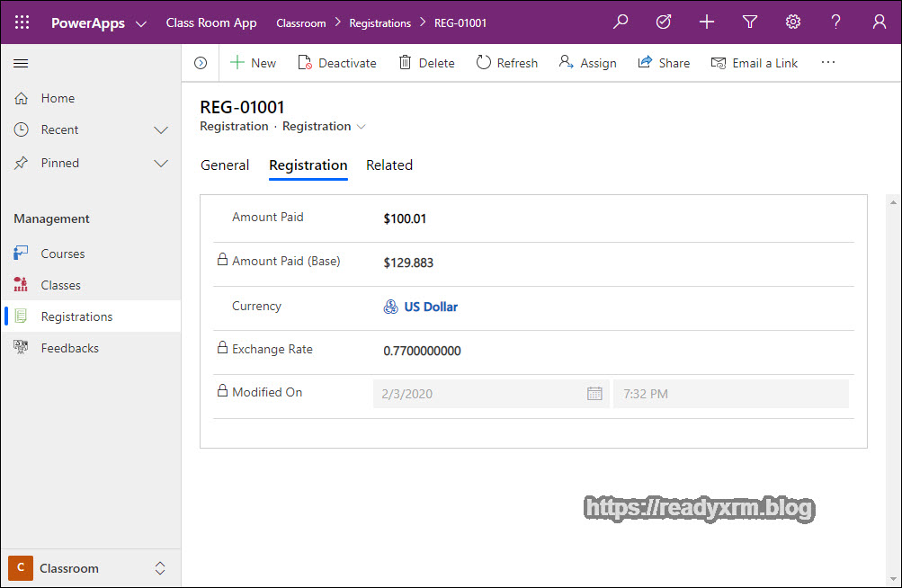Open the more commands ellipsis

[828, 63]
